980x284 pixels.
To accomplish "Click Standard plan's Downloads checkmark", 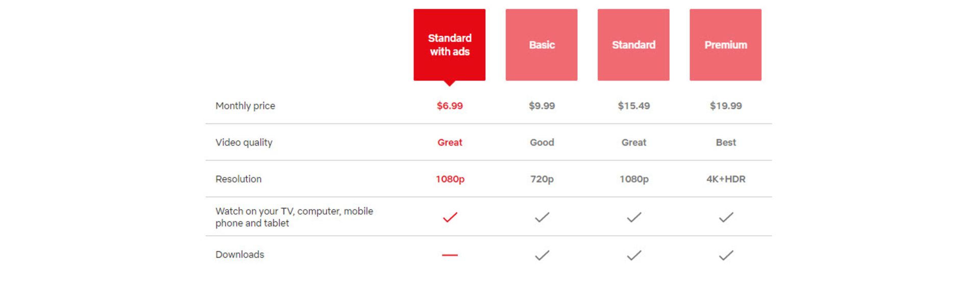I will [x=634, y=255].
